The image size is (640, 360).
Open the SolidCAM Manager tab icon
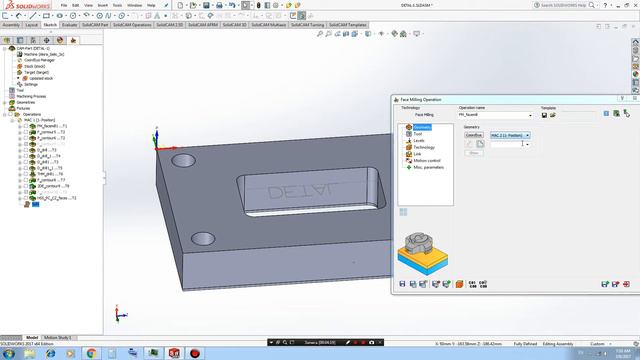pyautogui.click(x=73, y=40)
